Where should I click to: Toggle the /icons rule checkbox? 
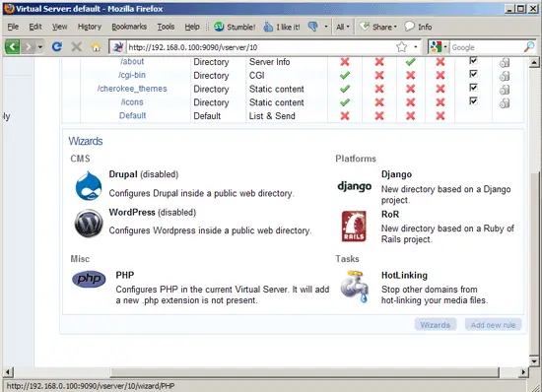click(473, 100)
